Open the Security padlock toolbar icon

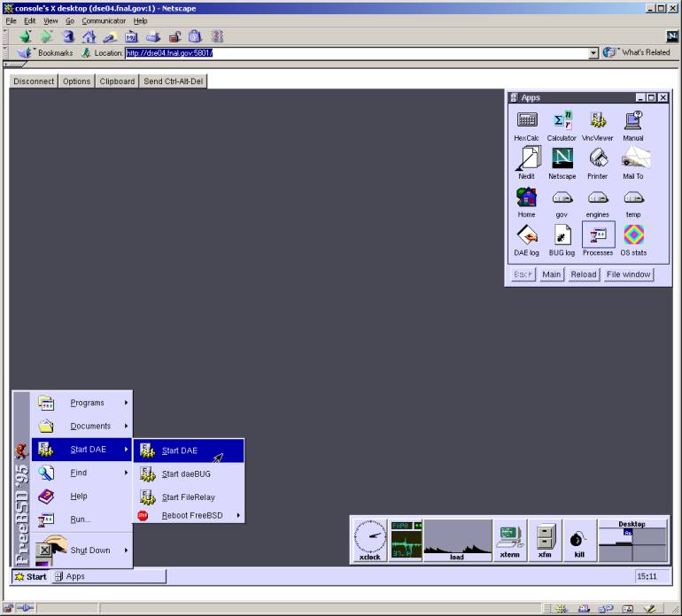coord(174,37)
